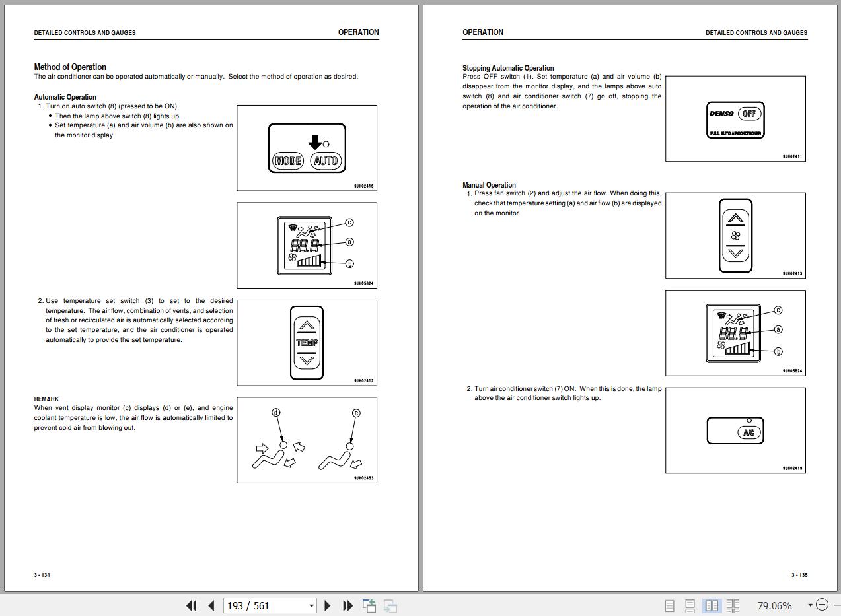Click the DENSO OFF switch illustration
The image size is (841, 616).
735,119
